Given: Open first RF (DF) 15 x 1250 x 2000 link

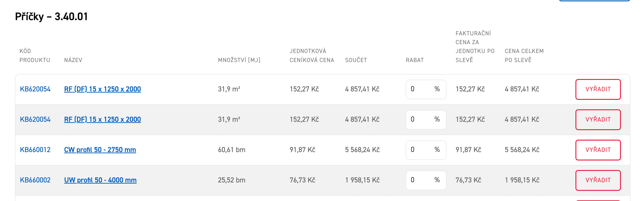Looking at the screenshot, I should pyautogui.click(x=103, y=89).
